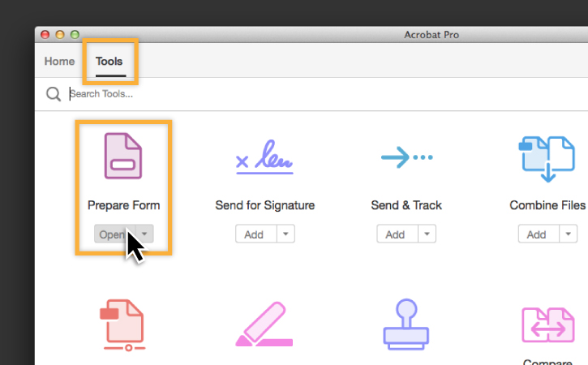Add the Combine Files tool
Image resolution: width=588 pixels, height=365 pixels.
click(x=539, y=234)
